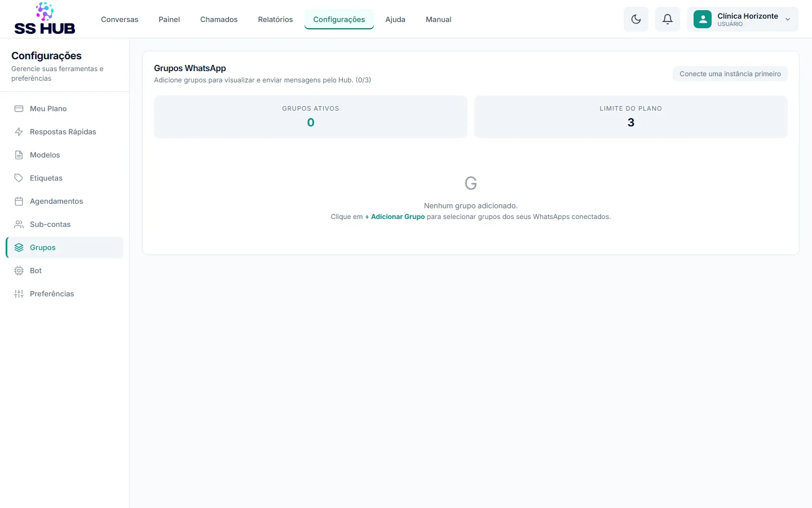Go to Modelos settings

click(x=65, y=155)
